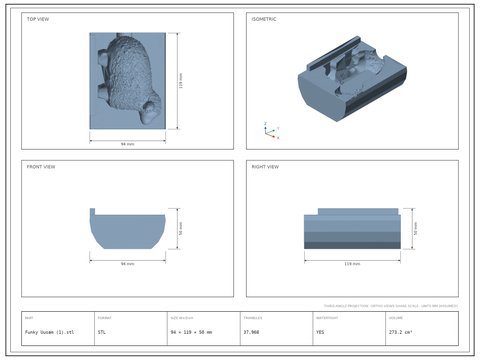Click the 'STL' format value
The height and width of the screenshot is (360, 480).
click(x=102, y=332)
